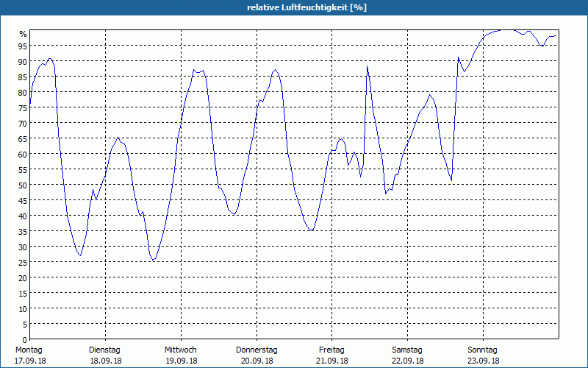The height and width of the screenshot is (368, 588).
Task: Select the Mittwoch 19.09.18 axis label
Action: pos(181,355)
